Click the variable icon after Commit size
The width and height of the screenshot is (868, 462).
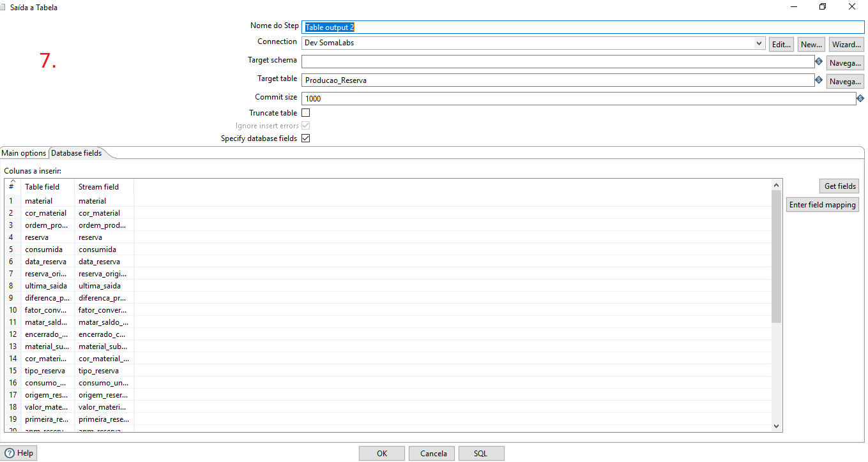tap(860, 98)
